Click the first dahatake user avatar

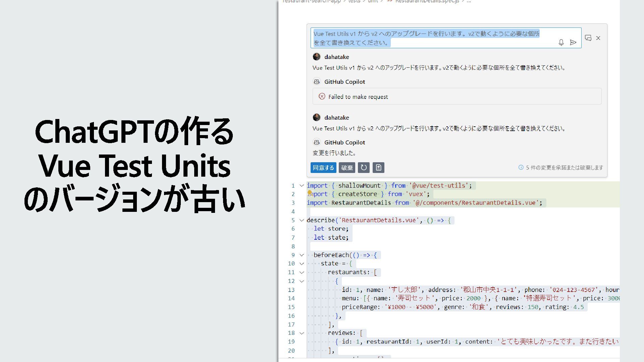tap(316, 57)
